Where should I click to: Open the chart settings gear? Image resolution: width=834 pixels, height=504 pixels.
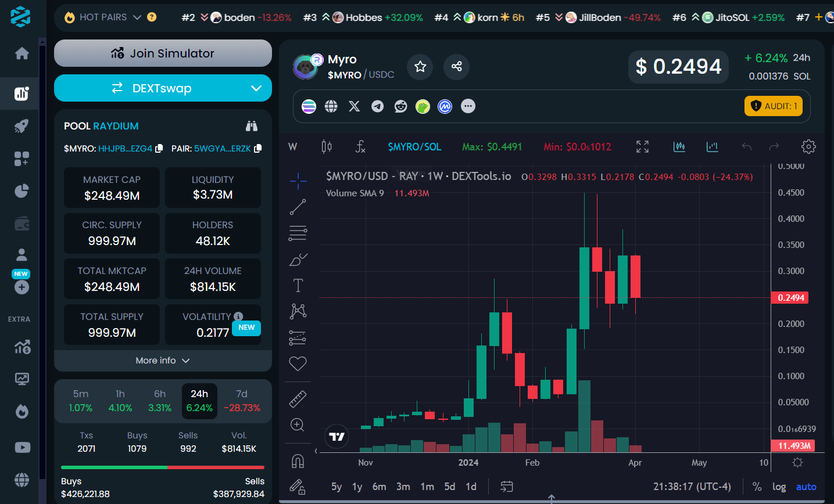tap(808, 147)
